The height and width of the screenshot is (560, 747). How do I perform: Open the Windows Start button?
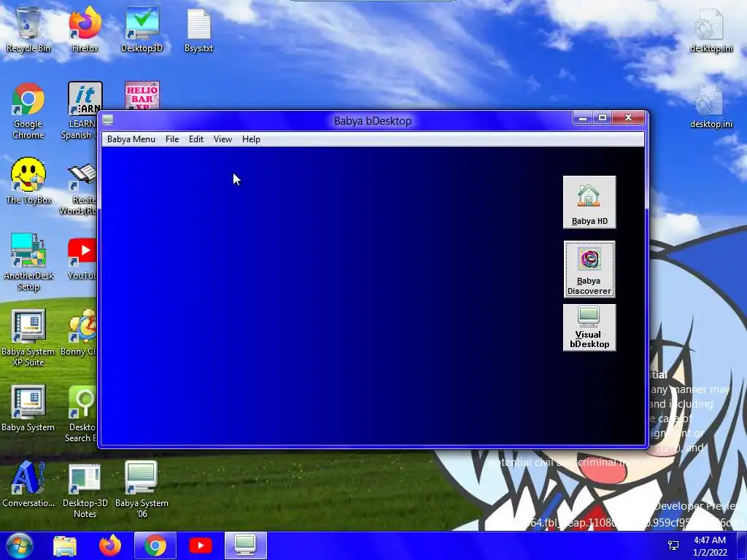click(20, 545)
